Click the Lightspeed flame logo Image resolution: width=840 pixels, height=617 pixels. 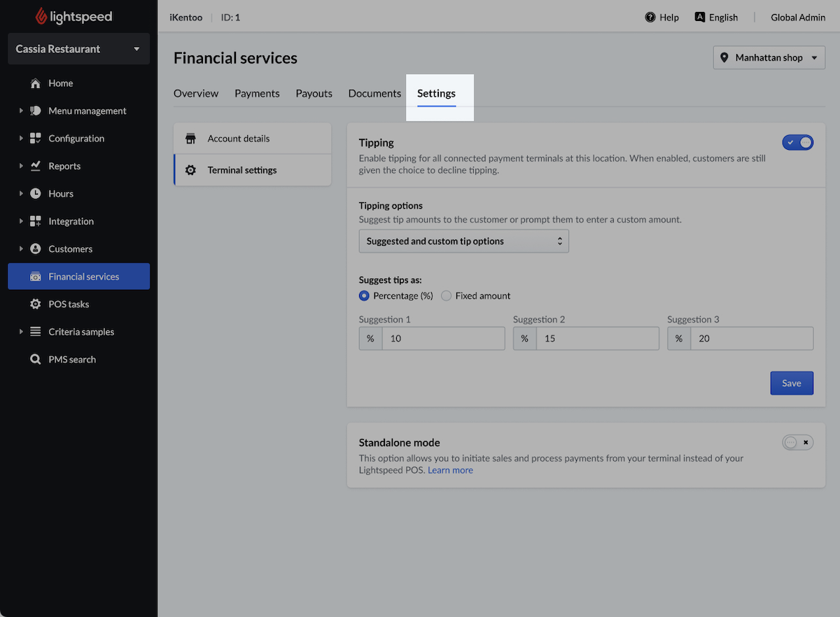click(42, 15)
